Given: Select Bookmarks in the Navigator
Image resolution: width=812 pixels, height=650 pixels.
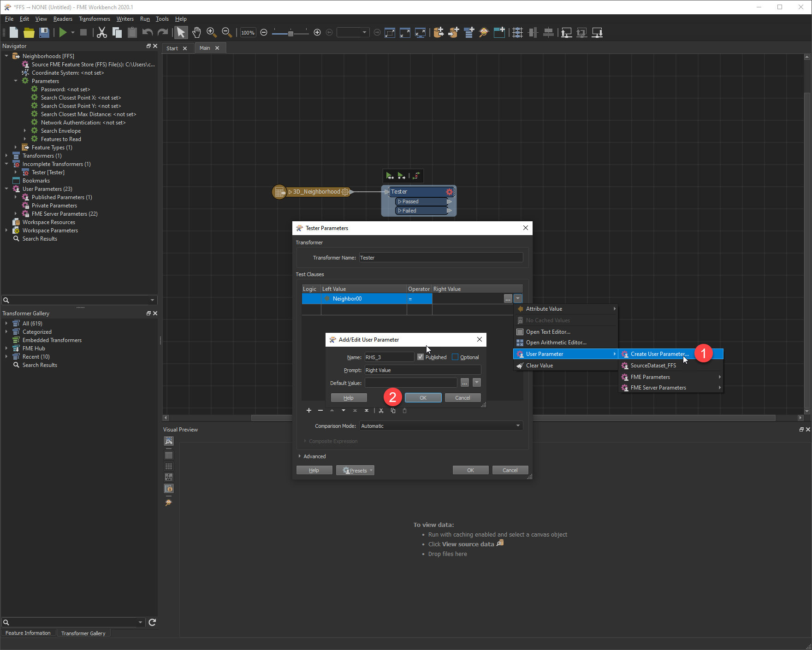Looking at the screenshot, I should [x=36, y=181].
